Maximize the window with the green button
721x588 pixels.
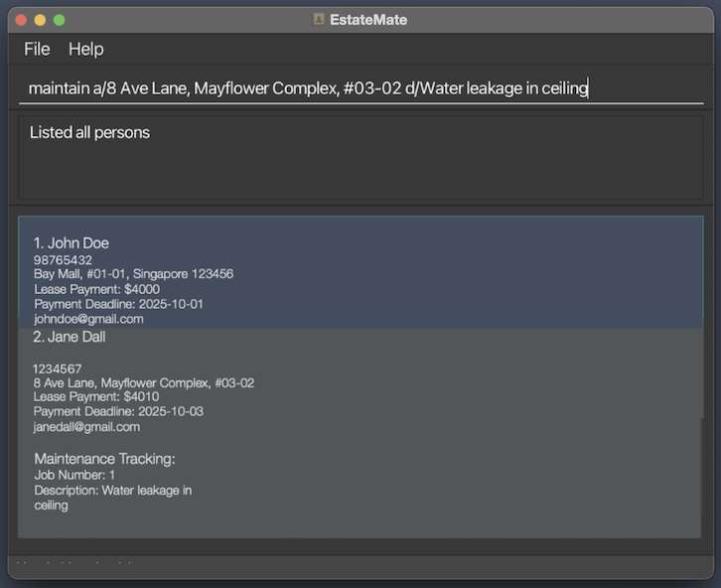tap(59, 20)
